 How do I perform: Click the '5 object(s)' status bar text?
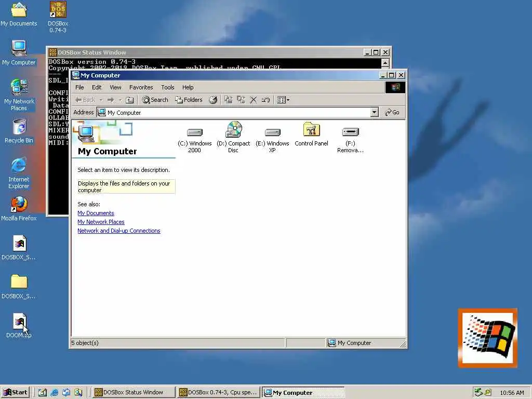(85, 343)
